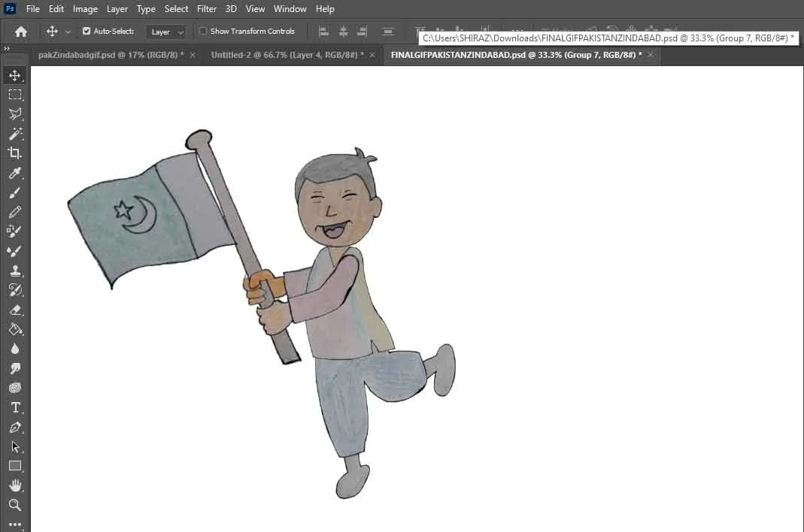Open the Auto-Select Layer dropdown

pyautogui.click(x=166, y=32)
